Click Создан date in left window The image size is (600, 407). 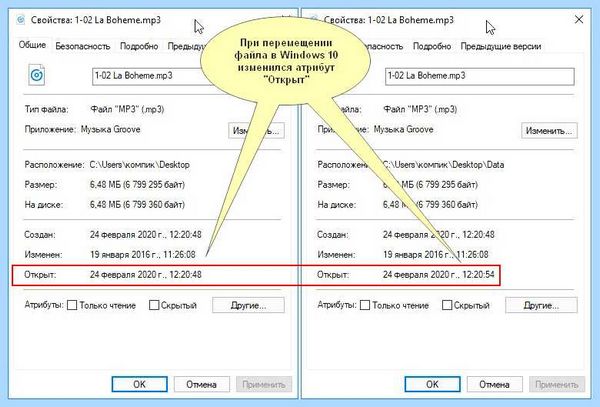click(x=146, y=234)
